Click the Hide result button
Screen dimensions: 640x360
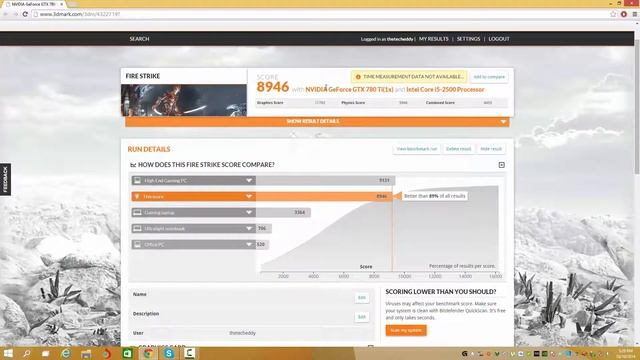tap(491, 149)
